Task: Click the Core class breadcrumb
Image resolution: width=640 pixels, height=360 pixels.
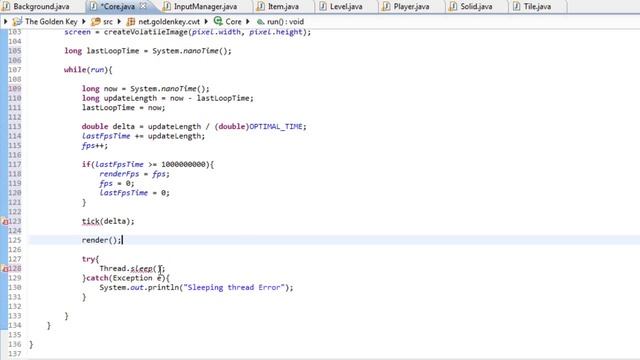Action: (x=233, y=21)
